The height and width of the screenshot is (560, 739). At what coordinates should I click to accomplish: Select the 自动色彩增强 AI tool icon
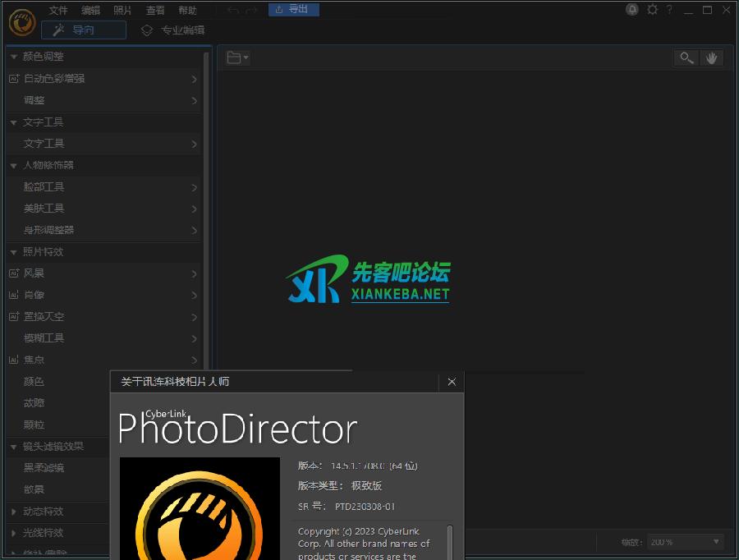click(x=15, y=79)
